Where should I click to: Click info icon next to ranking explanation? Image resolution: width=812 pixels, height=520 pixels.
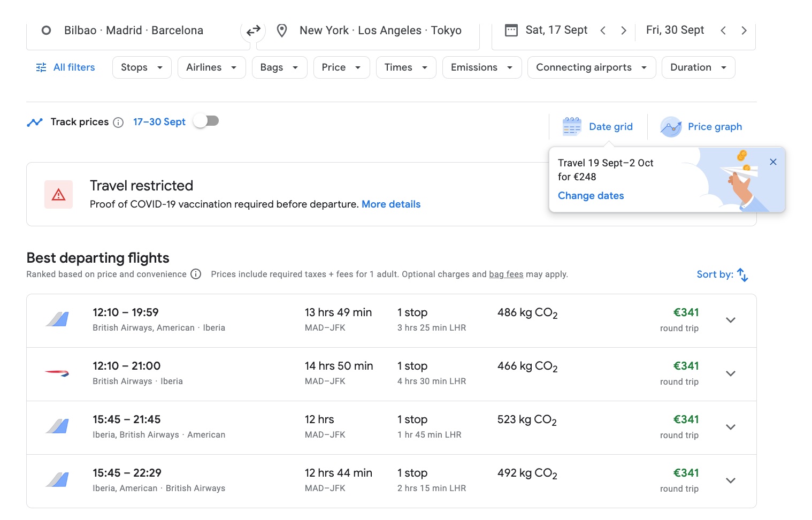pos(196,274)
